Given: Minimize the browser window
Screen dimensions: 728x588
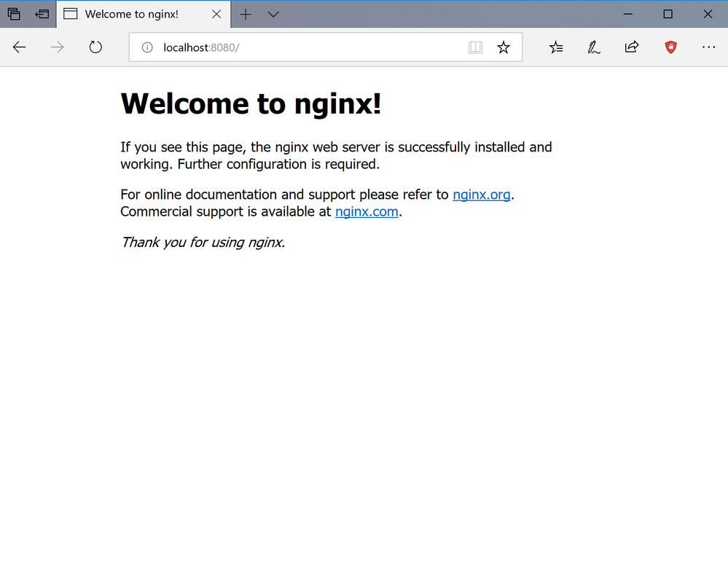Looking at the screenshot, I should point(627,14).
